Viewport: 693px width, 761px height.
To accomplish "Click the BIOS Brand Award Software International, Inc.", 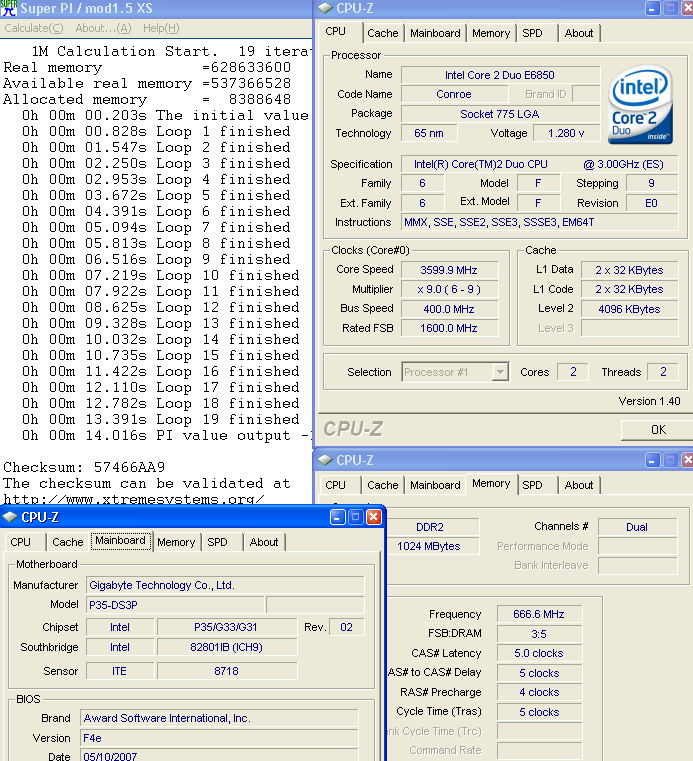I will [x=219, y=718].
